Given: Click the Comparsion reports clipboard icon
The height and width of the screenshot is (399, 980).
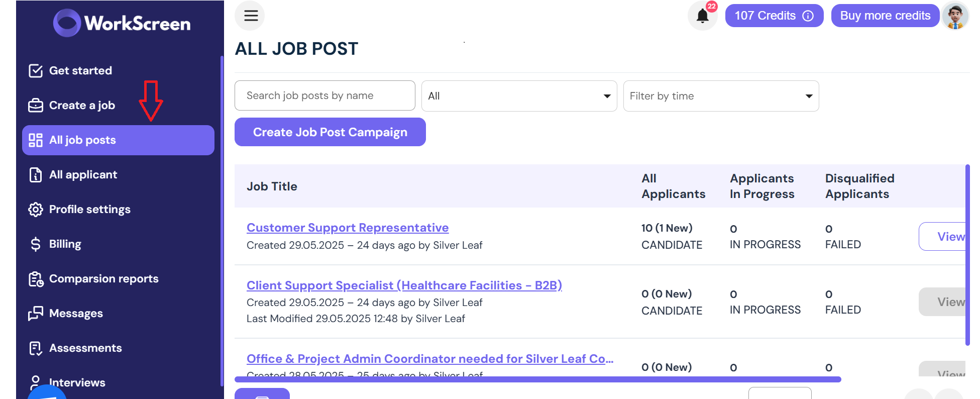Looking at the screenshot, I should click(x=36, y=279).
